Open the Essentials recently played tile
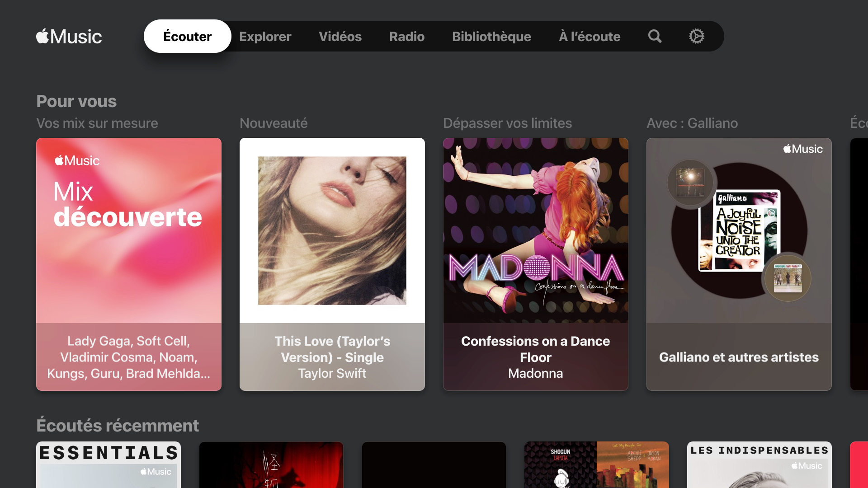The width and height of the screenshot is (868, 488). (108, 465)
